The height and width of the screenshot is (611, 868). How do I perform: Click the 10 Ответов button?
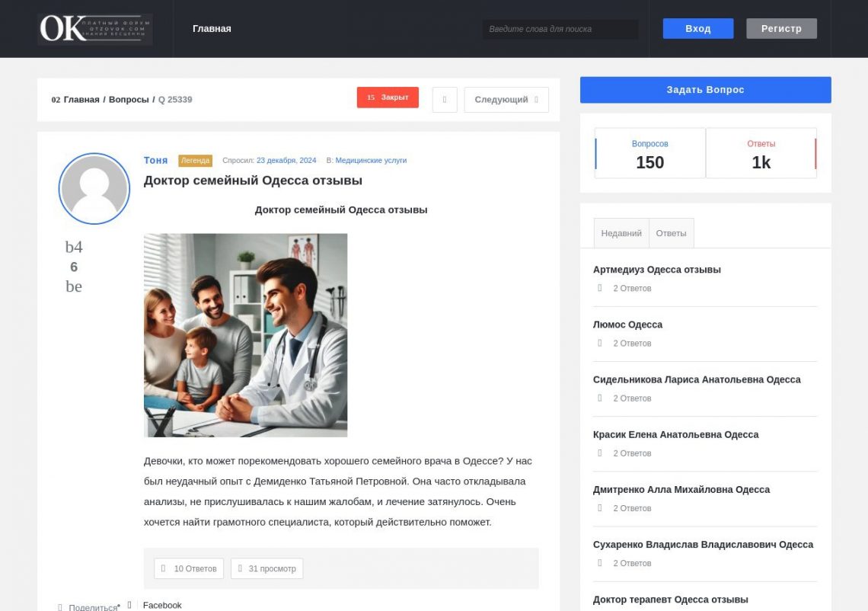pyautogui.click(x=189, y=569)
